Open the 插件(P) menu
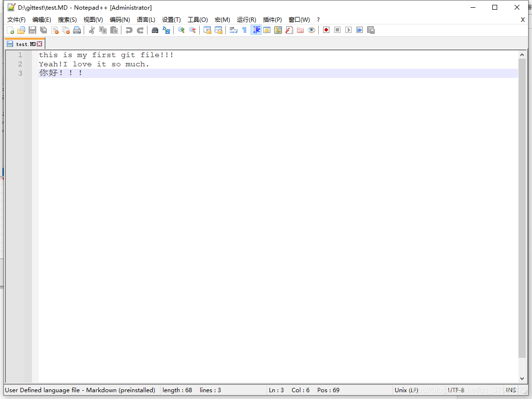Image resolution: width=532 pixels, height=399 pixels. (x=272, y=20)
